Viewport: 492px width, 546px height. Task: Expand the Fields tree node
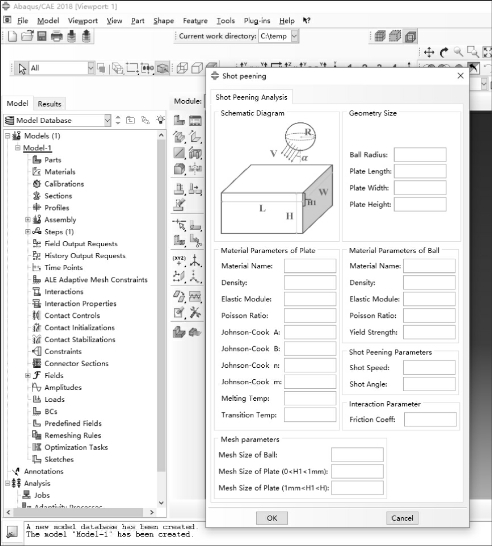[28, 375]
